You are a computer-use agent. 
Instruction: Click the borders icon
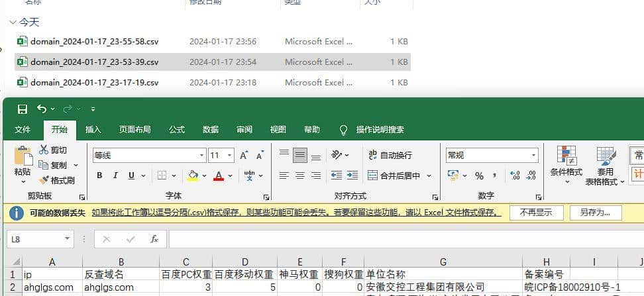pos(162,175)
